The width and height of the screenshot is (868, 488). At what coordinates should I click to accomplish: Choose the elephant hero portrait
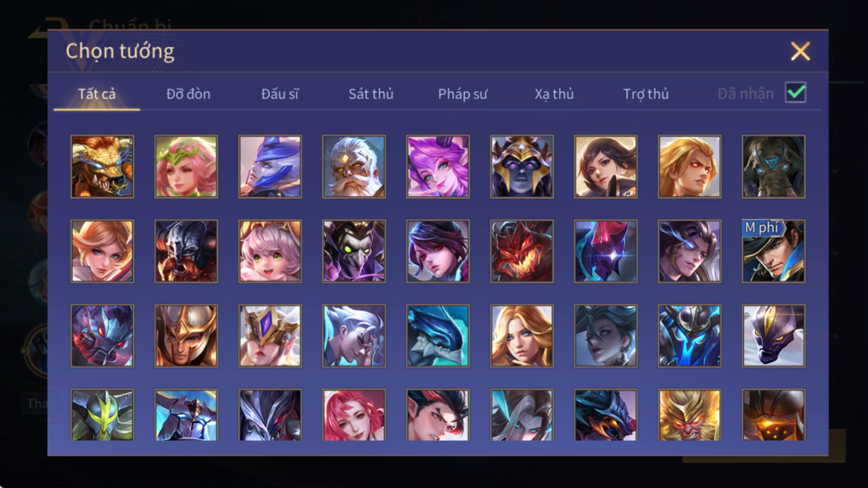click(x=773, y=167)
